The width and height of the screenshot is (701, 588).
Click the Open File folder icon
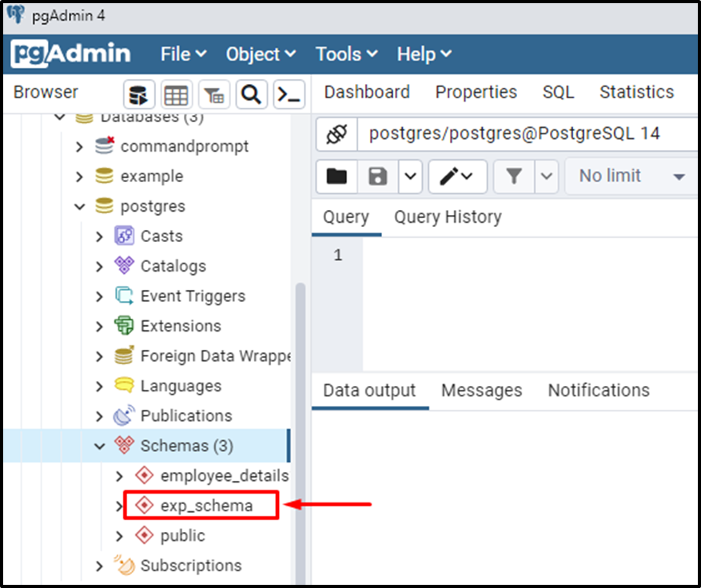337,176
